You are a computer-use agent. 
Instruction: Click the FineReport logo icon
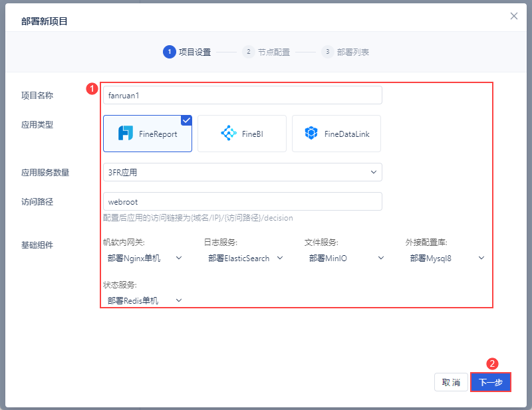[125, 134]
